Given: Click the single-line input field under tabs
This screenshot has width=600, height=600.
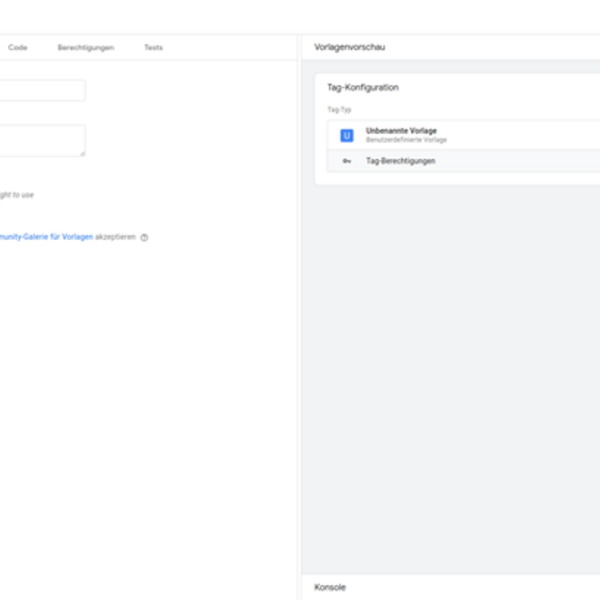Looking at the screenshot, I should 40,90.
